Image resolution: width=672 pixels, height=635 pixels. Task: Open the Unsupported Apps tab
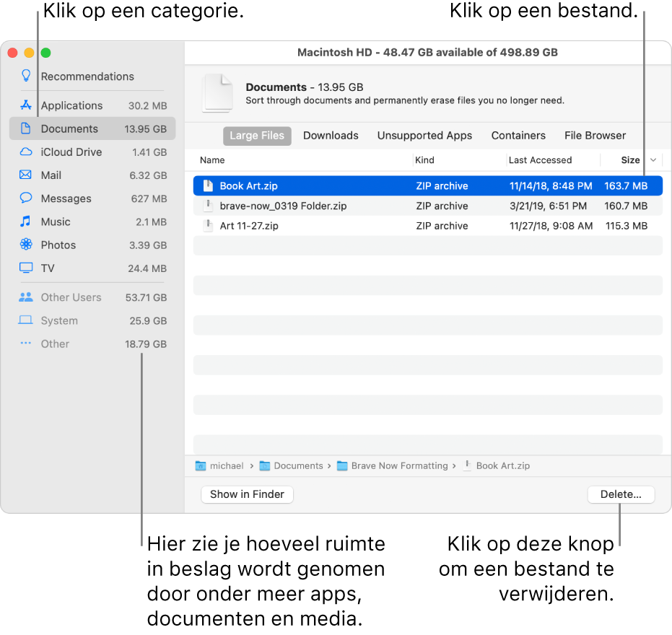[424, 136]
